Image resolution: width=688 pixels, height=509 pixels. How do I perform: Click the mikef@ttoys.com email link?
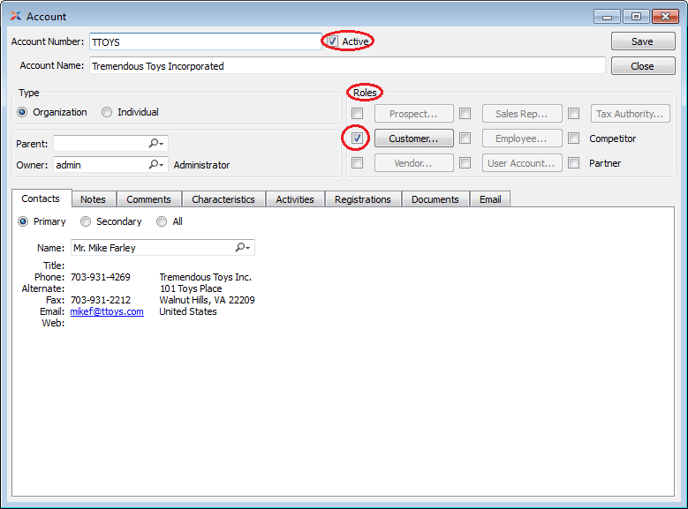pos(106,312)
